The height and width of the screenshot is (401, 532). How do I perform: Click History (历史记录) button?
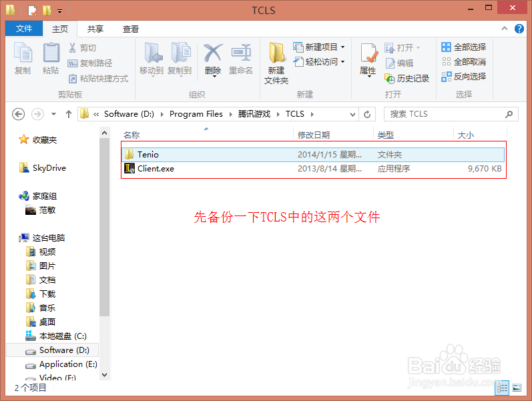407,78
